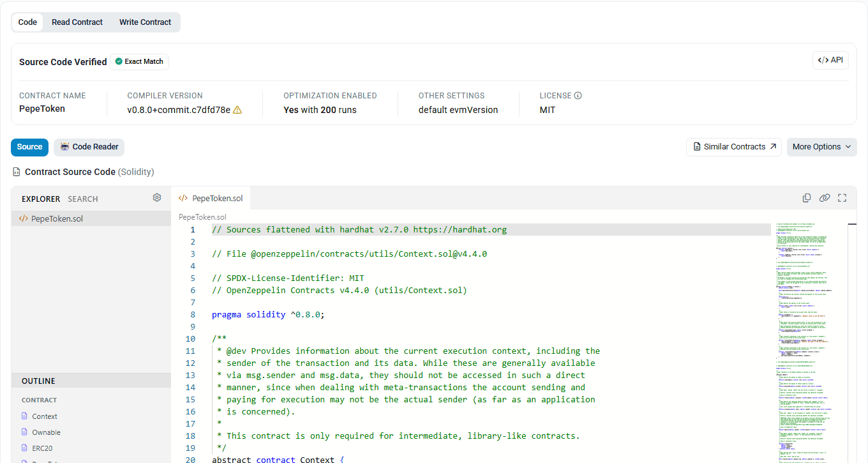Select the Source view button
Screen dimensions: 868x463
tap(30, 147)
